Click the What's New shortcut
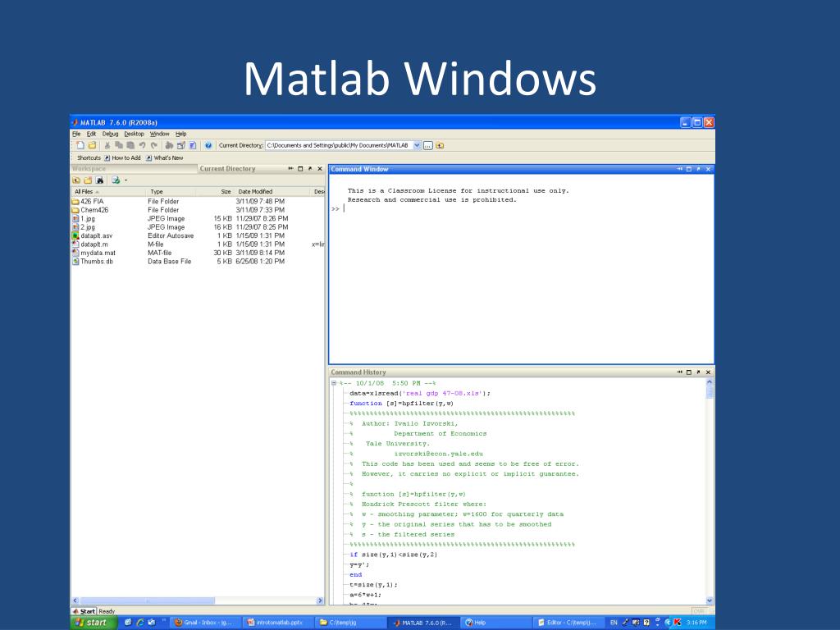Screen dimensions: 840x630 164,158
